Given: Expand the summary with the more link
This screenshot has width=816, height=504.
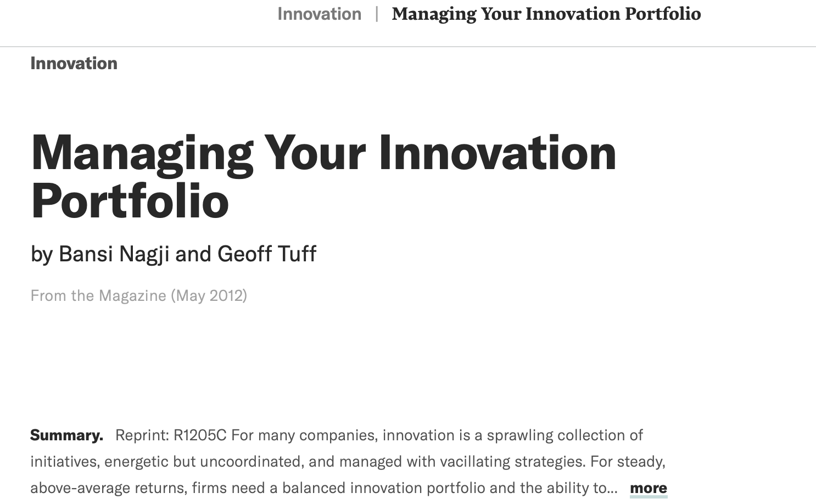Looking at the screenshot, I should point(649,488).
